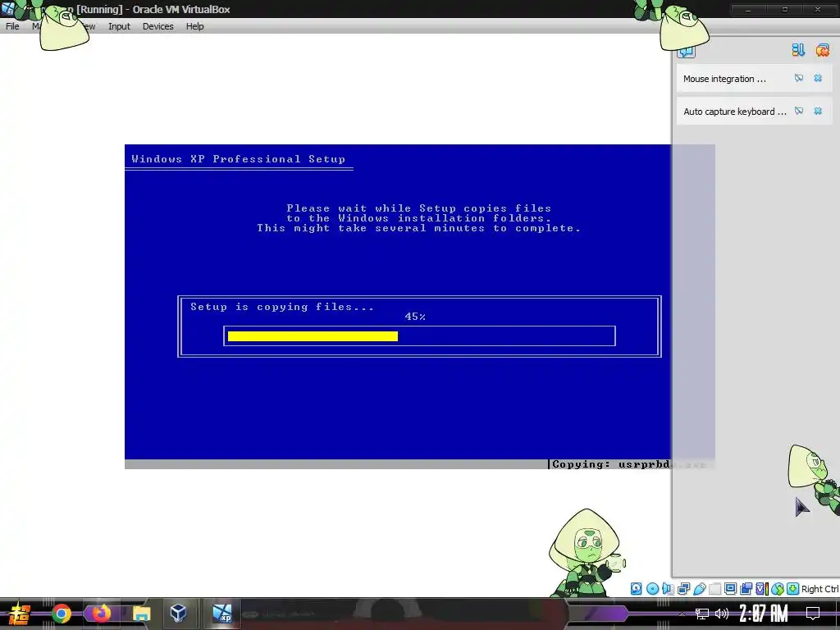Switch to the xp VM window in the taskbar
This screenshot has width=840, height=630.
(x=221, y=613)
